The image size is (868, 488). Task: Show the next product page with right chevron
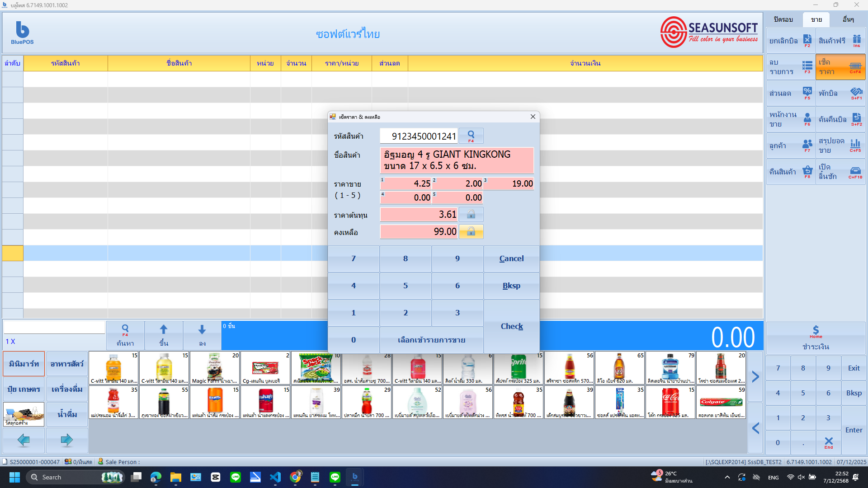(755, 376)
